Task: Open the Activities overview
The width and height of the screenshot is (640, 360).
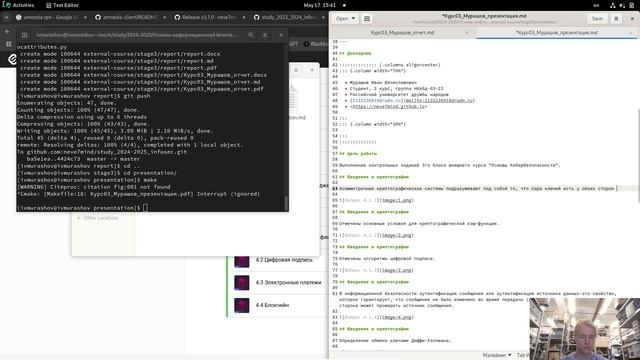Action: (x=18, y=5)
